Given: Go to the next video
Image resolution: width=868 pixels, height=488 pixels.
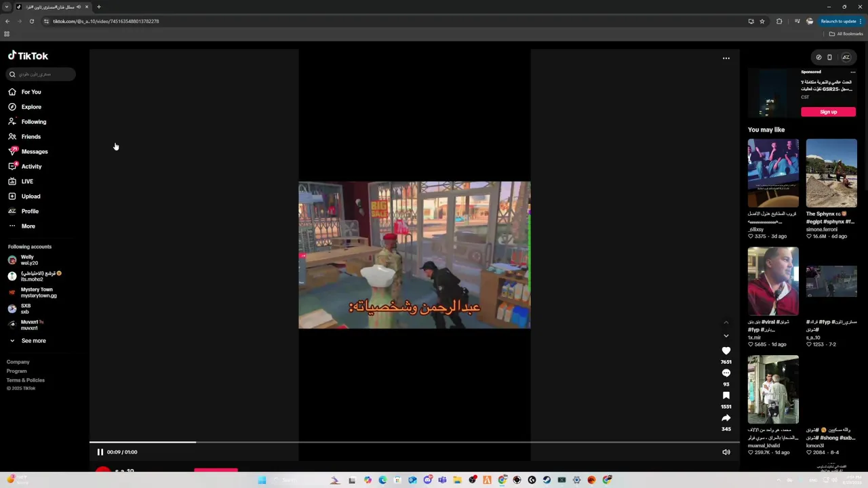Looking at the screenshot, I should [726, 335].
